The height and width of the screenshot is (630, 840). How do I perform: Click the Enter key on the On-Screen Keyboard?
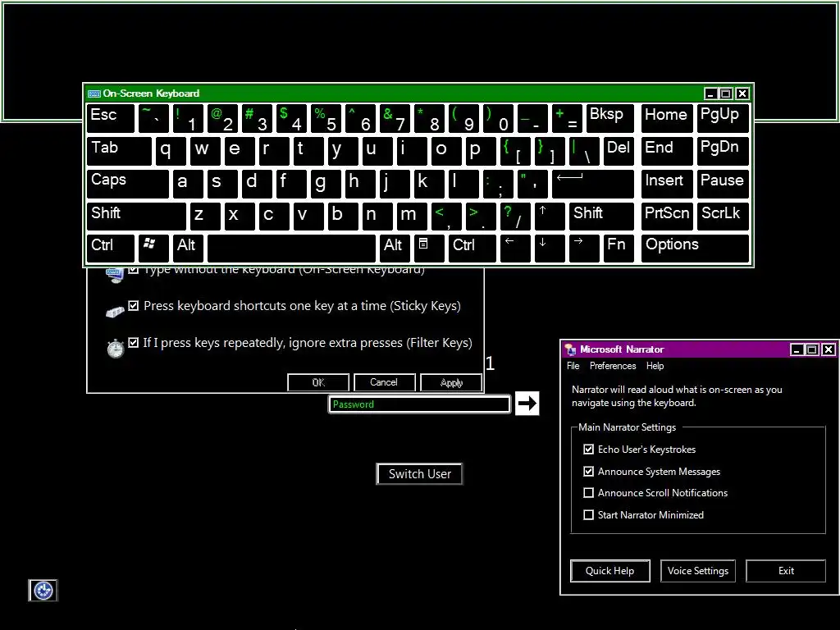[593, 183]
